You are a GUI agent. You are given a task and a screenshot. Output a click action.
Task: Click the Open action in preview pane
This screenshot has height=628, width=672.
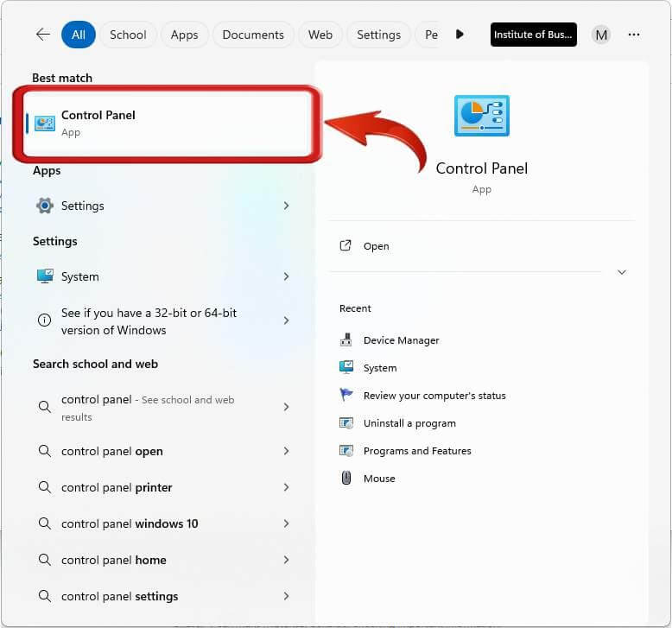(x=376, y=246)
